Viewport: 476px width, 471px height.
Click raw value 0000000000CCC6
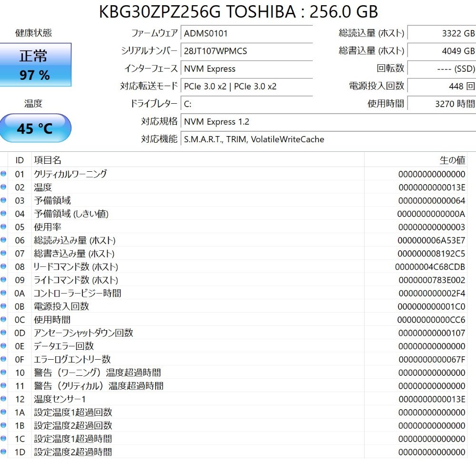coord(431,320)
